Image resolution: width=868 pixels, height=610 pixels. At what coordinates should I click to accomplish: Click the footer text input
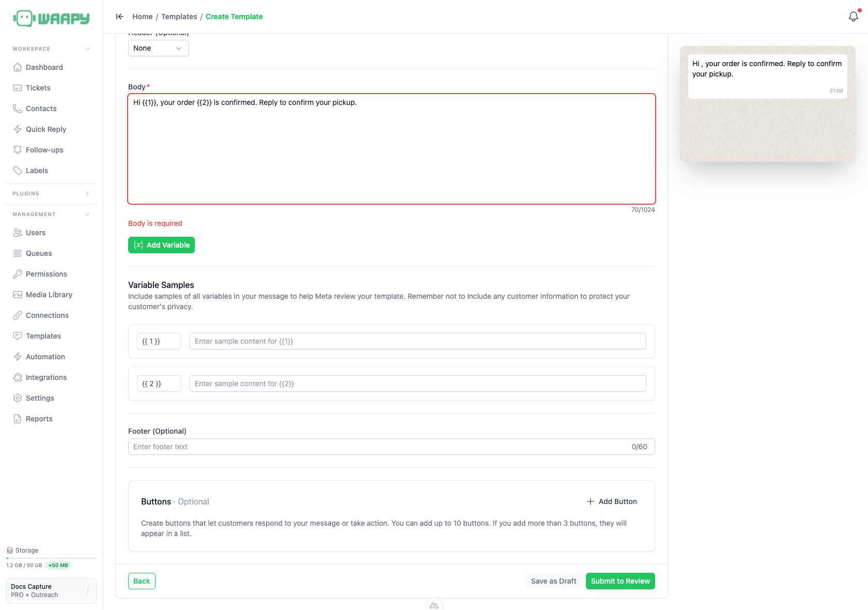pyautogui.click(x=392, y=447)
